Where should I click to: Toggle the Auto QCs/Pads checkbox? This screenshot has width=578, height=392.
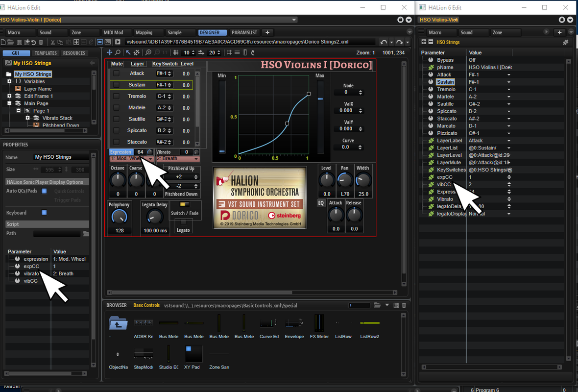(x=44, y=191)
